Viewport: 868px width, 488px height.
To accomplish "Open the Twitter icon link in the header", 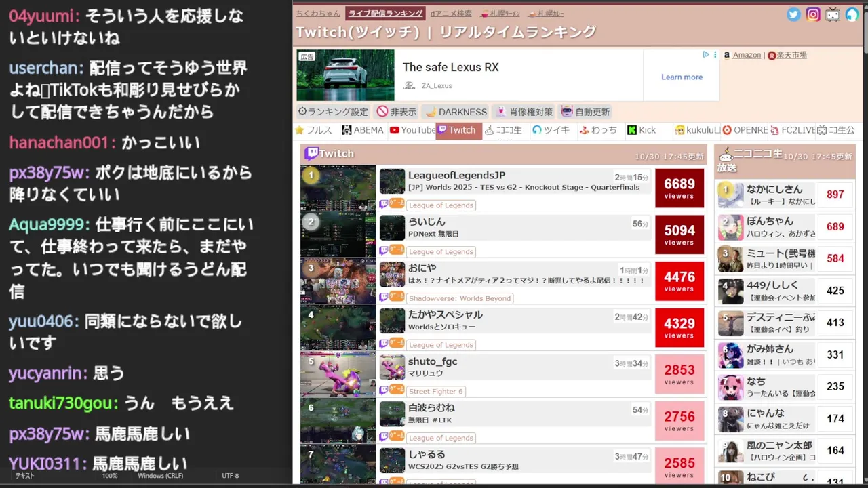I will click(x=793, y=14).
